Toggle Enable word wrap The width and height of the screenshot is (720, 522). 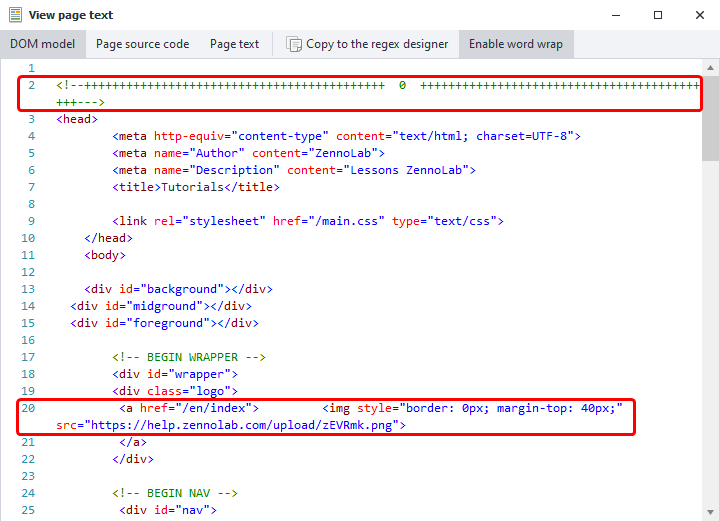tap(515, 44)
